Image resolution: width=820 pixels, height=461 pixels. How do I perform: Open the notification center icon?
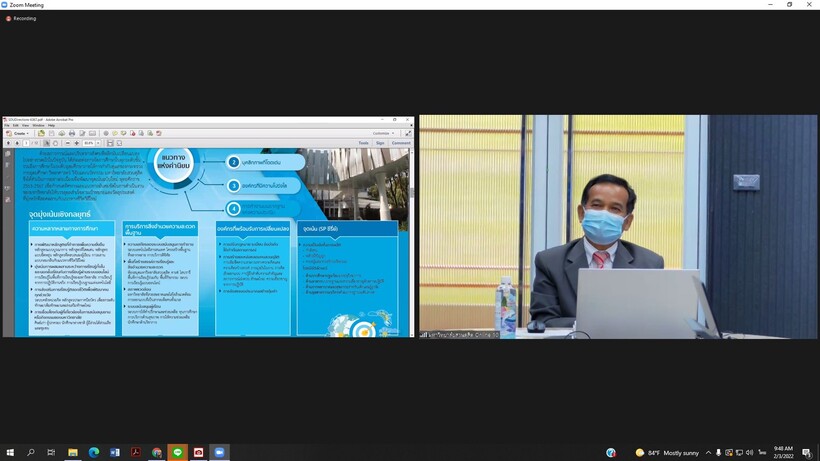click(x=806, y=453)
